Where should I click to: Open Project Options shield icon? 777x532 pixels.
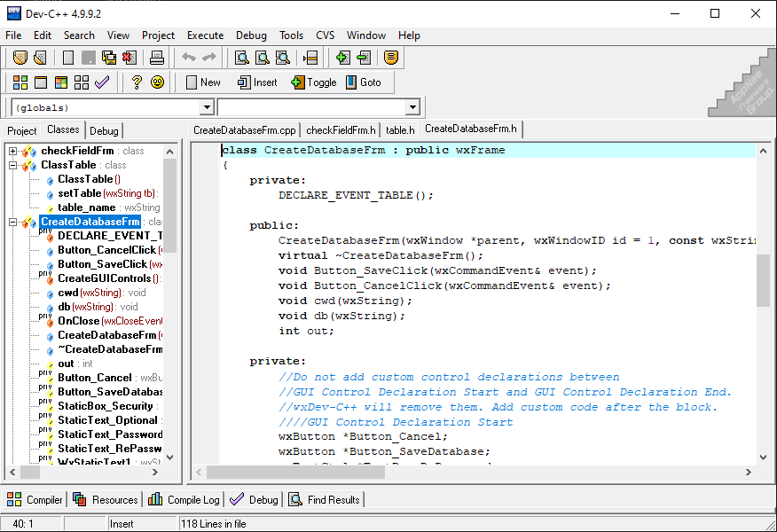tap(391, 58)
